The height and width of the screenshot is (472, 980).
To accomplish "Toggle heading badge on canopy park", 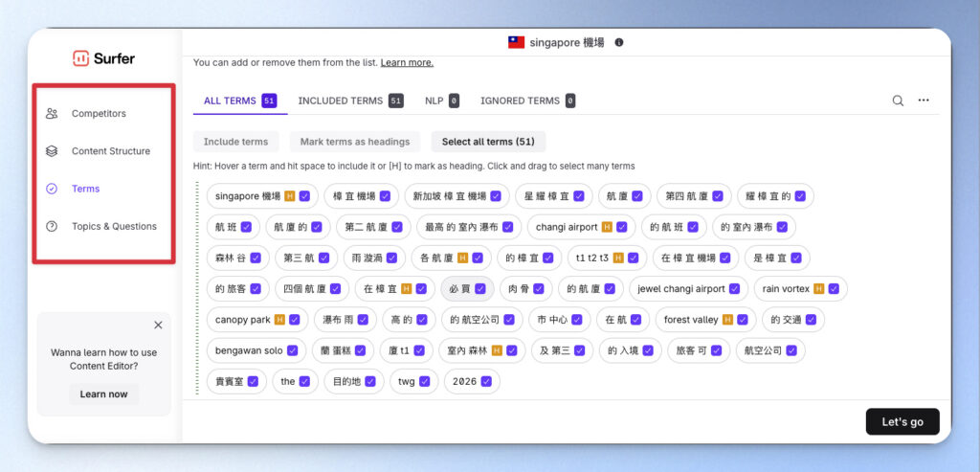I will pyautogui.click(x=279, y=320).
